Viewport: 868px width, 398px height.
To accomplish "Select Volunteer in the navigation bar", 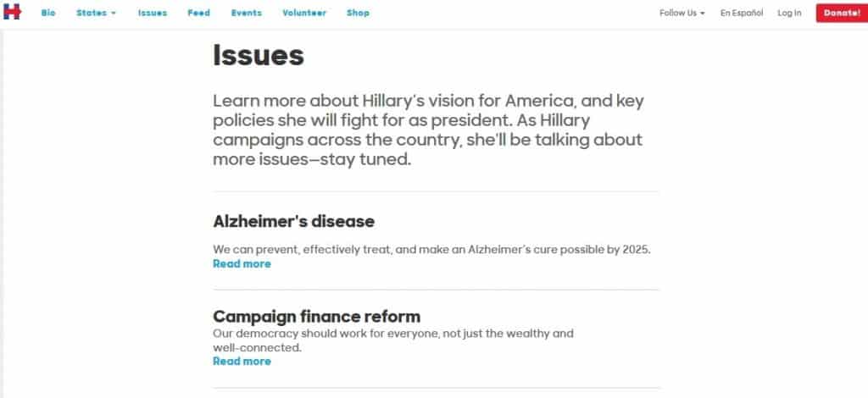I will click(x=304, y=13).
